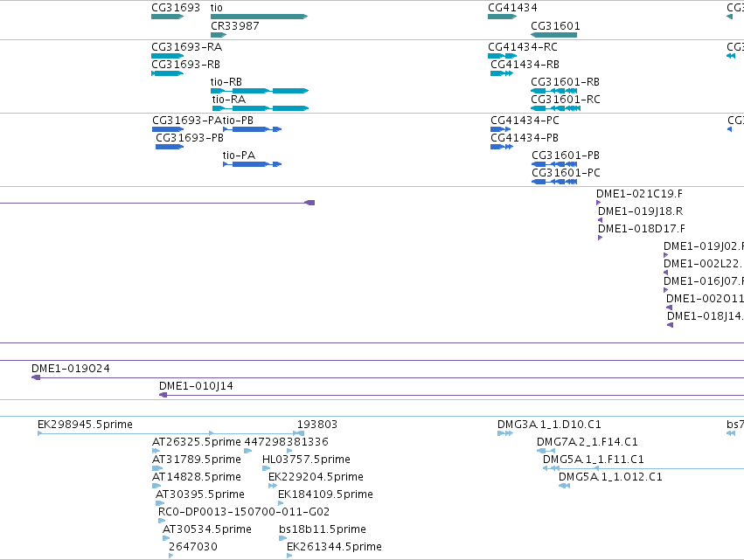Click the CG31601-RC transcript glyph
Viewport: 744px width, 560px height.
point(555,108)
